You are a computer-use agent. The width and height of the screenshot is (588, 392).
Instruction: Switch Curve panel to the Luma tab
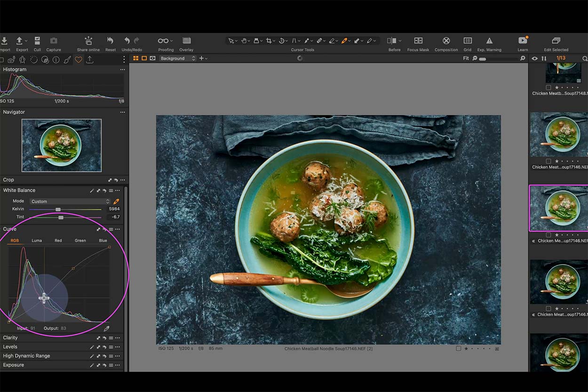37,240
